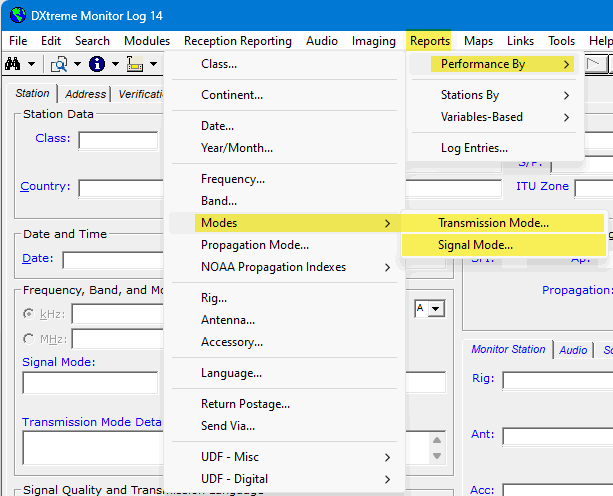
Task: Choose Transmission Mode... from the submenu
Action: 493,223
